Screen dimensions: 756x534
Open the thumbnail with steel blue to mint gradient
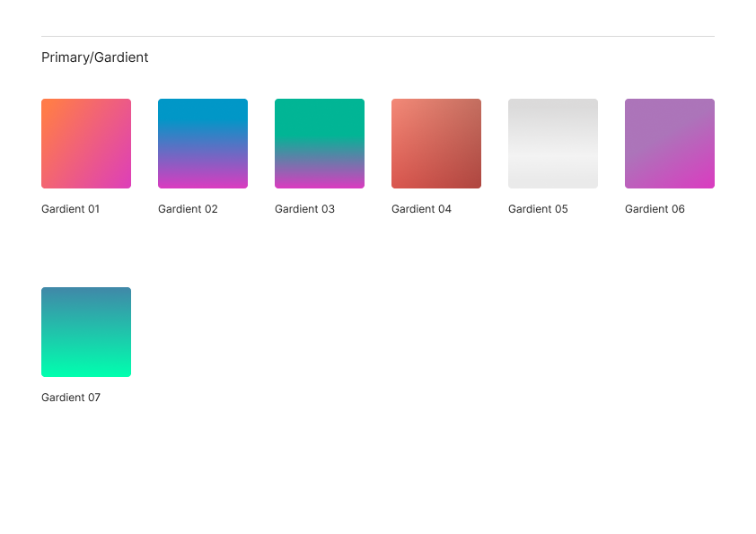pyautogui.click(x=86, y=332)
